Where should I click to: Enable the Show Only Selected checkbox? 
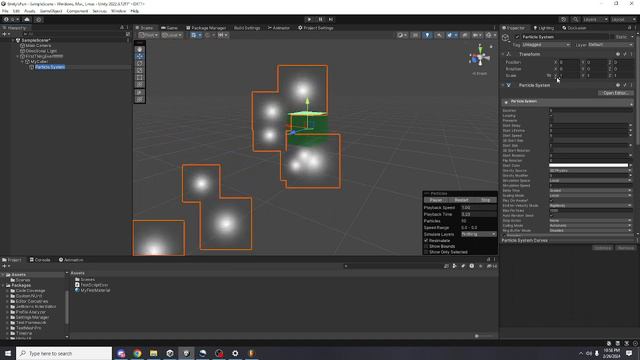click(x=426, y=252)
